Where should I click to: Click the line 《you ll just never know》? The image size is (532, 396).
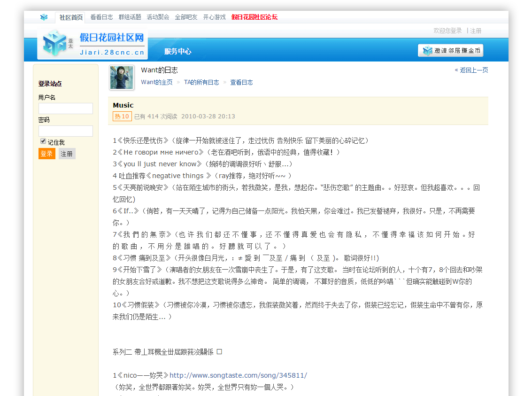(202, 164)
